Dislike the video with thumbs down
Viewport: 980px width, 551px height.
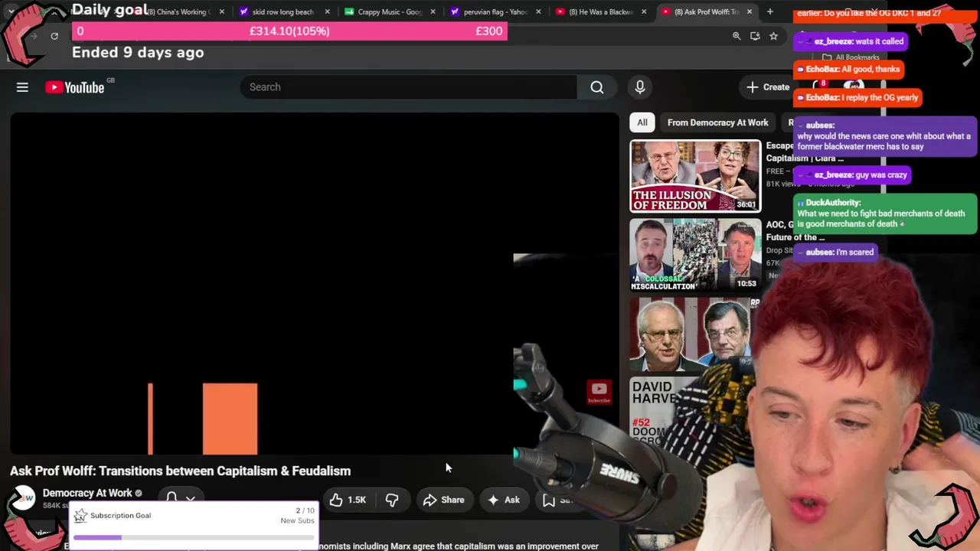tap(392, 500)
